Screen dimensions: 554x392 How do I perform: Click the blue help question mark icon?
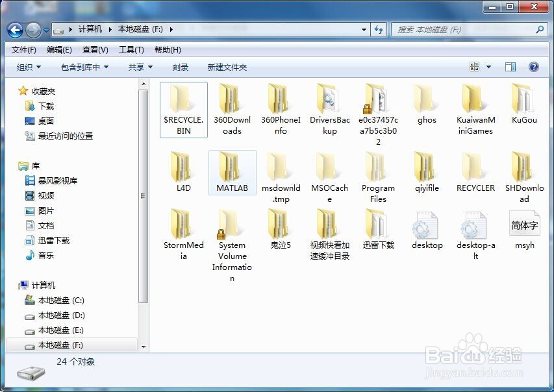(533, 66)
